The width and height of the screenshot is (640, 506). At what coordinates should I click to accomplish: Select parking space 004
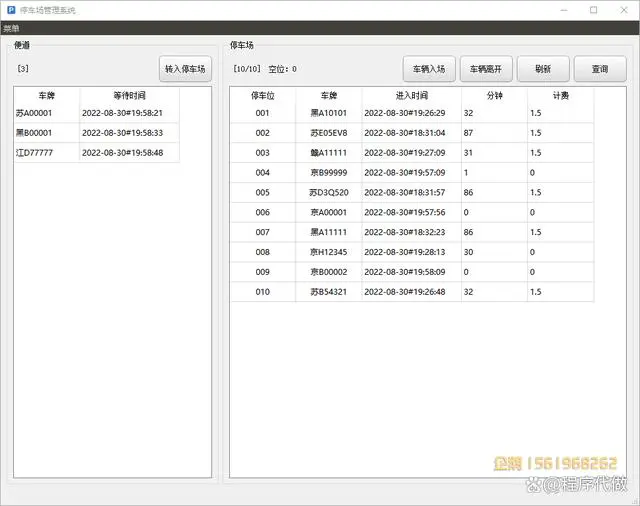click(262, 173)
